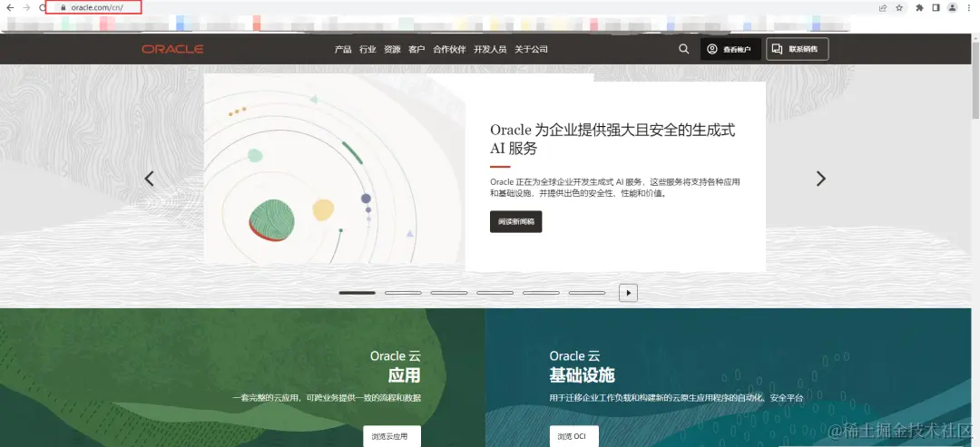Click the 浏览云应用 button

[x=392, y=436]
